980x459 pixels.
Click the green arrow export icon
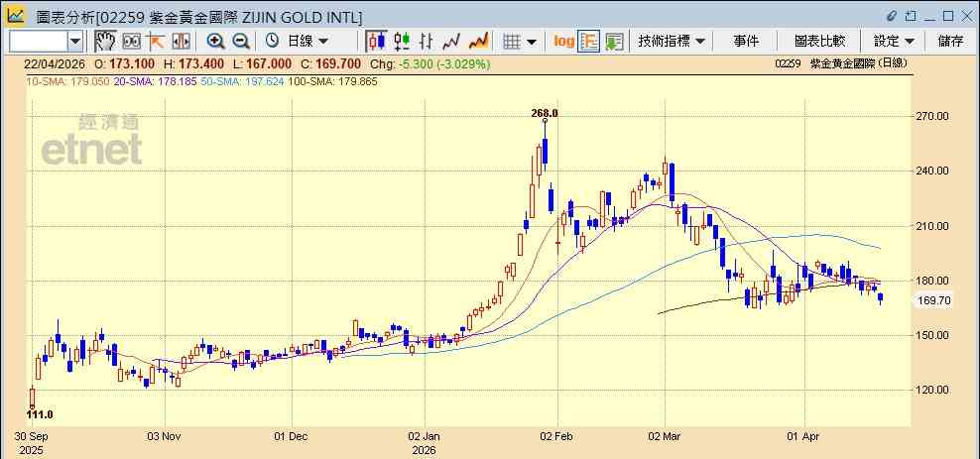[614, 42]
